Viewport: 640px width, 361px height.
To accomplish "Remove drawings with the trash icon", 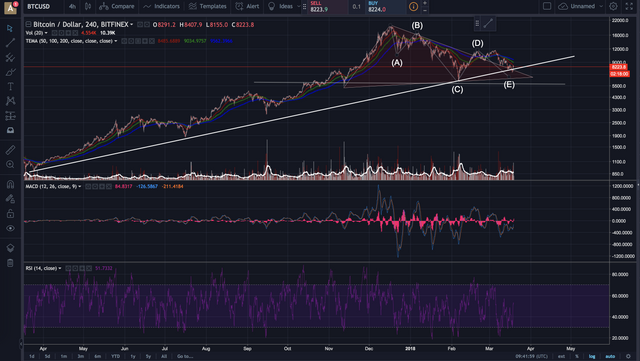I will point(10,263).
